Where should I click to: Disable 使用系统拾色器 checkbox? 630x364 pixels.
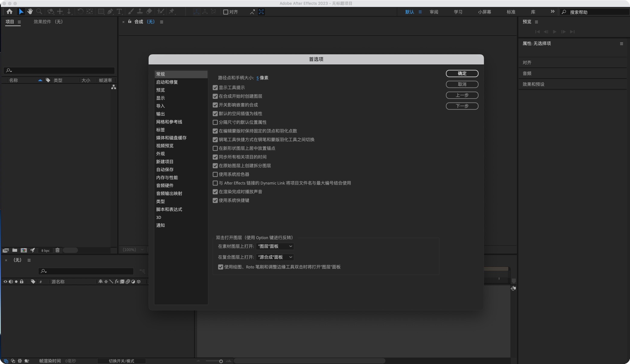(x=214, y=174)
